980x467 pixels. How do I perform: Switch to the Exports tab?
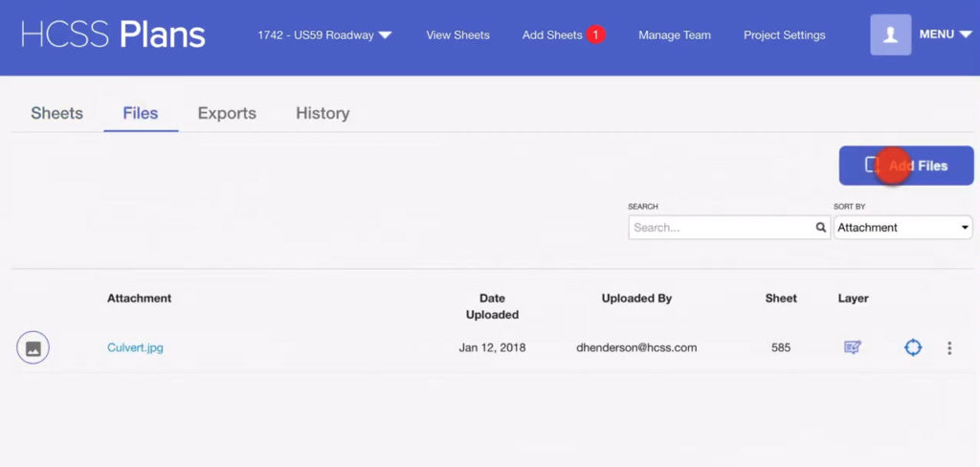pyautogui.click(x=227, y=113)
